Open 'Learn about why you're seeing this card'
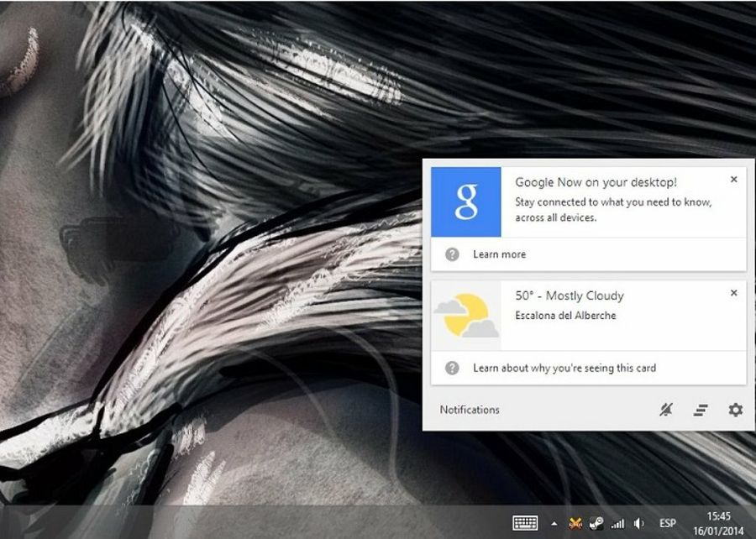 564,368
